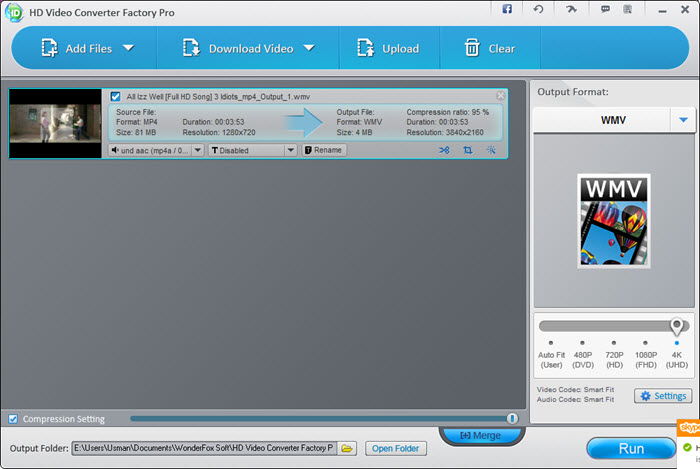Click the curved arrow icon beside the feedback icon
This screenshot has height=469, width=700.
571,9
